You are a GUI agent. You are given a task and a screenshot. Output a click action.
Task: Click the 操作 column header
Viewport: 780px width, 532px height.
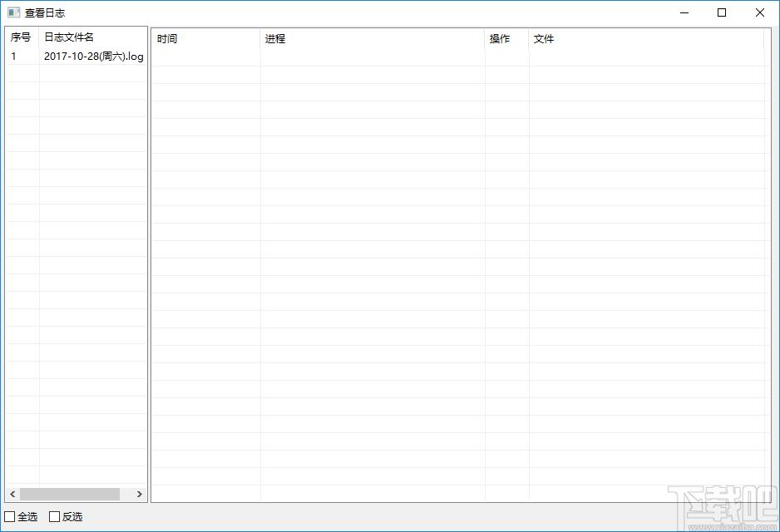507,39
